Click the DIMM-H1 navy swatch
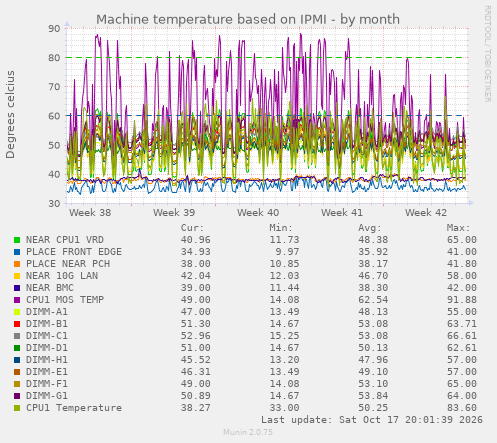The image size is (497, 443). click(x=17, y=360)
